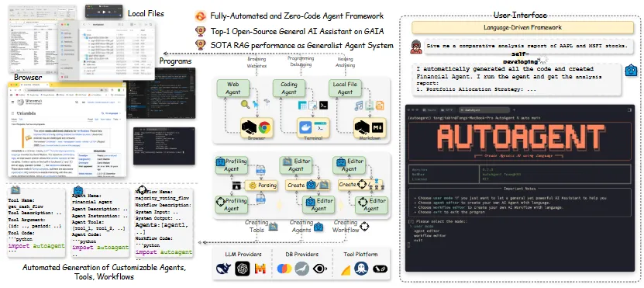Viewport: 644px width, 288px height.
Task: Select workflow editor in the terminal menu
Action: (429, 236)
